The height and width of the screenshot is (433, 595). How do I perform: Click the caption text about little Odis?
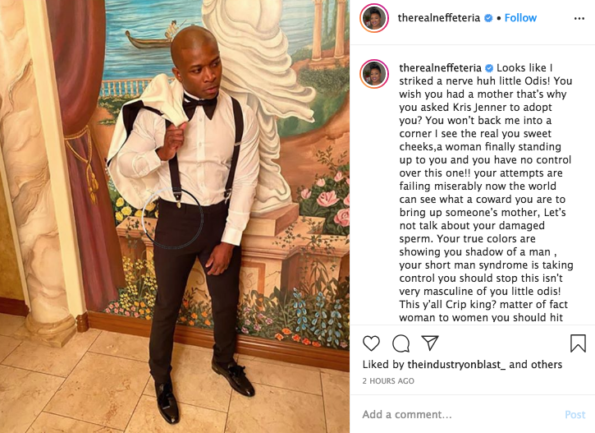click(486, 193)
